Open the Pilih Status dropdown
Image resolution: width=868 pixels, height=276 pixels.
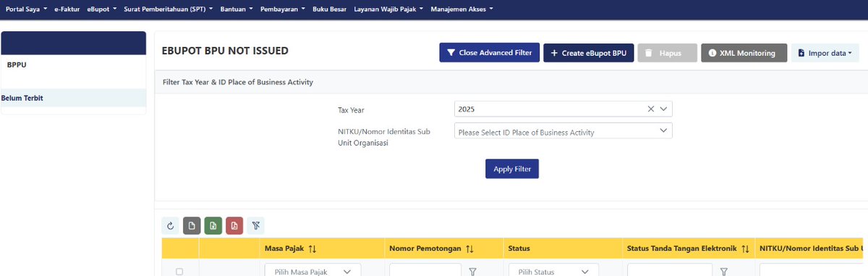554,270
